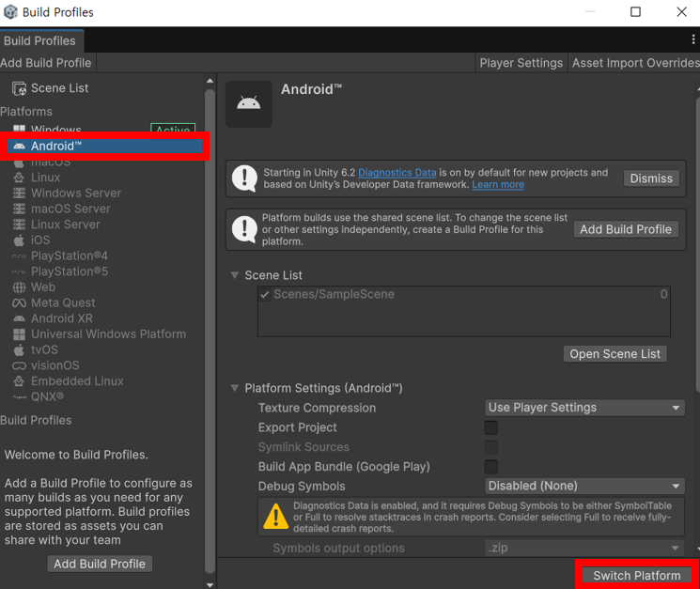This screenshot has width=700, height=589.
Task: Click the iOS apple icon
Action: point(19,240)
